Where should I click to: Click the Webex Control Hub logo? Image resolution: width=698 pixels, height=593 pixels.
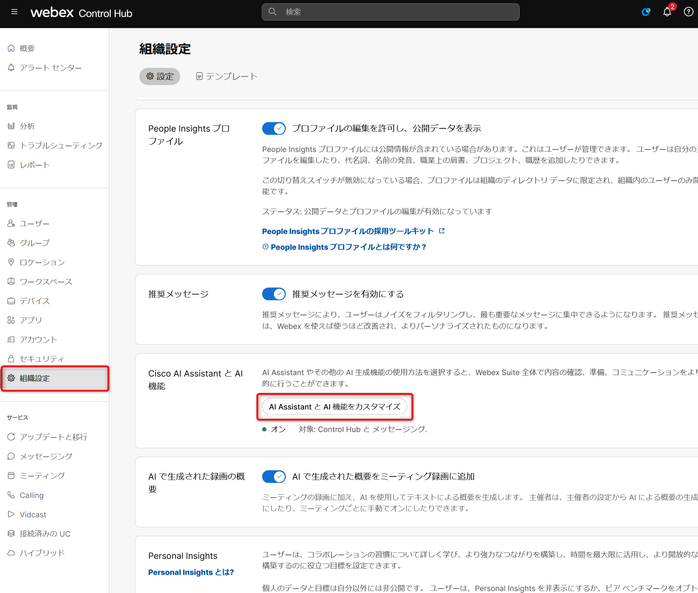point(81,13)
